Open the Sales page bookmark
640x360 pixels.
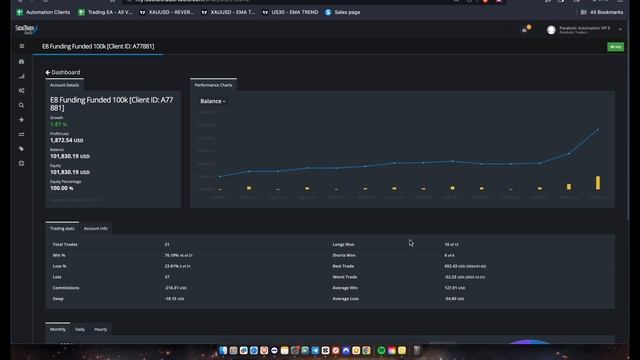click(343, 12)
